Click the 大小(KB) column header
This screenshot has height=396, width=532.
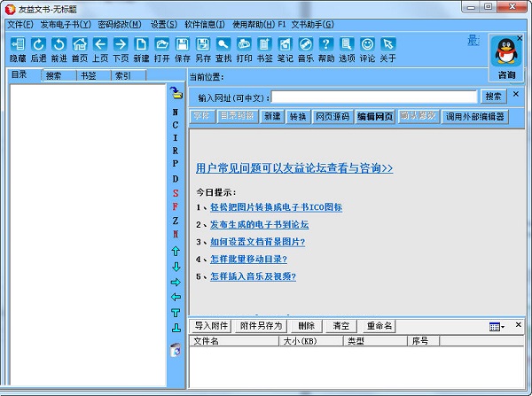point(311,341)
